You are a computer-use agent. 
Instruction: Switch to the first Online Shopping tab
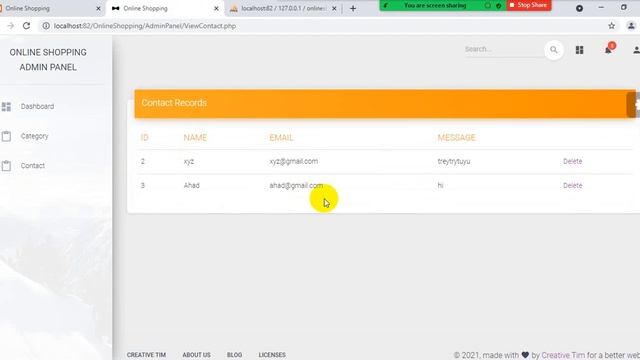pos(49,8)
